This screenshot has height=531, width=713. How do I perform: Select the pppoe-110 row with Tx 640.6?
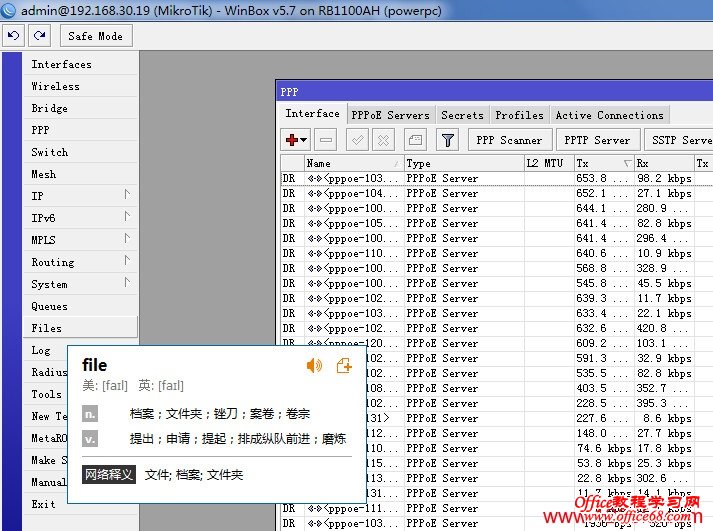coord(497,253)
